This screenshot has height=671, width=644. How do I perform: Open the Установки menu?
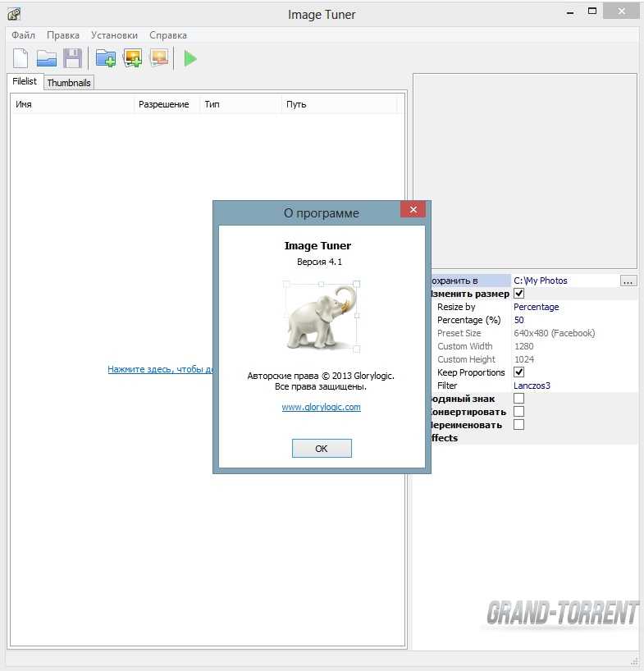tap(114, 35)
